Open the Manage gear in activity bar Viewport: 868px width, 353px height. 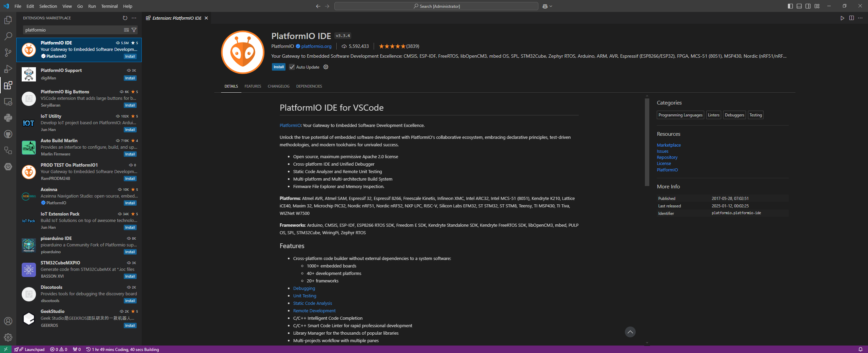click(x=8, y=337)
